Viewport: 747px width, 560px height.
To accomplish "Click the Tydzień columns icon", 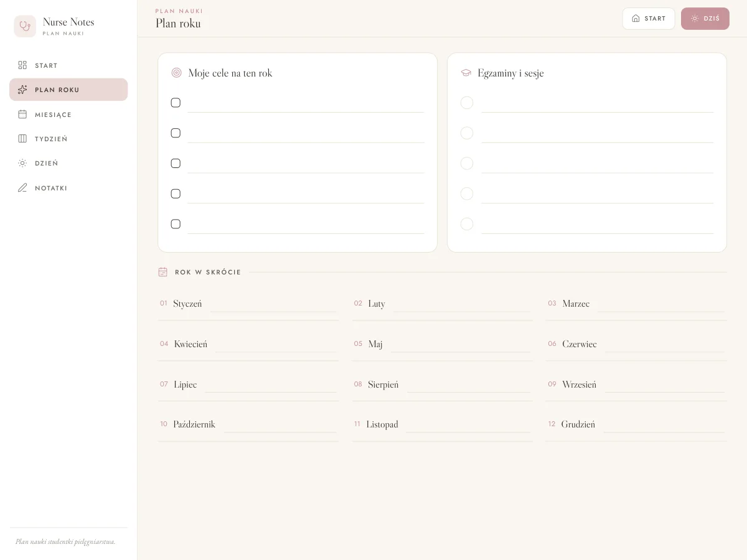I will pyautogui.click(x=22, y=139).
